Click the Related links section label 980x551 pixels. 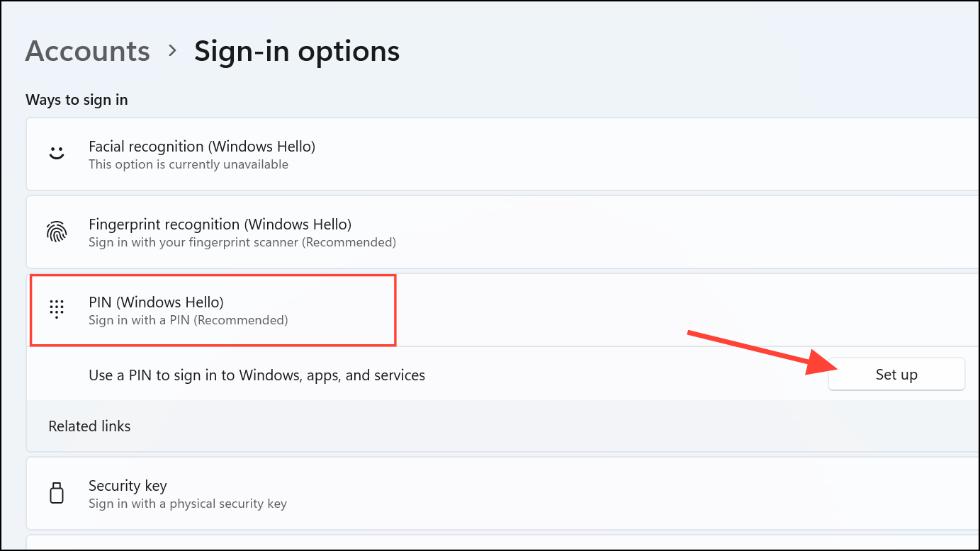click(89, 426)
